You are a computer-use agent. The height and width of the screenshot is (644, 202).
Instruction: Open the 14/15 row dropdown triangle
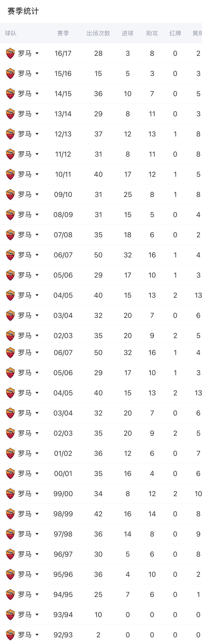(x=37, y=94)
